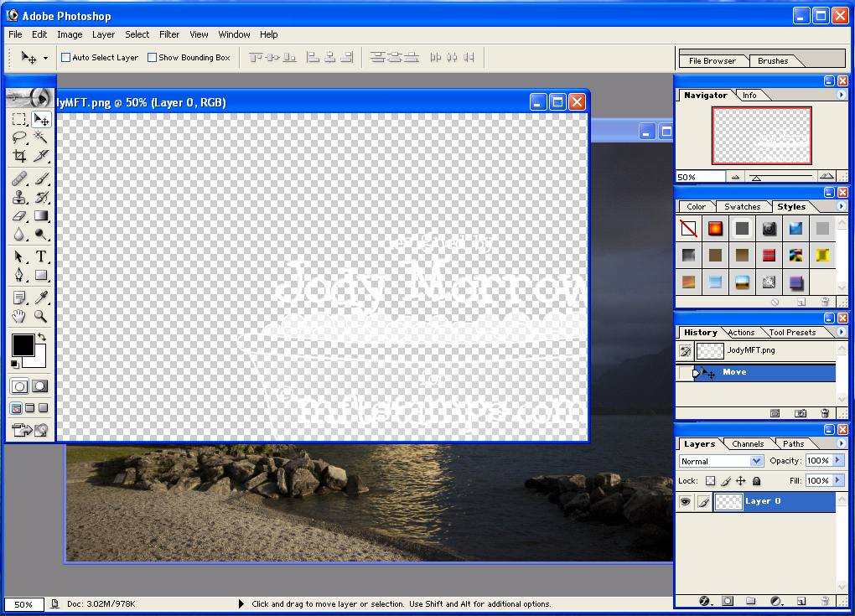Switch to Quick Mask mode
The height and width of the screenshot is (616, 855).
(39, 386)
